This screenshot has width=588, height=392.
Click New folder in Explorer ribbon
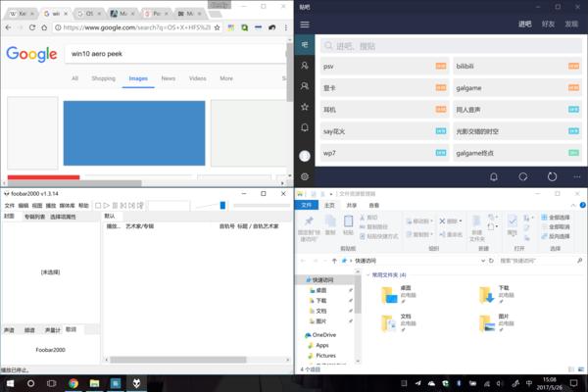[476, 228]
